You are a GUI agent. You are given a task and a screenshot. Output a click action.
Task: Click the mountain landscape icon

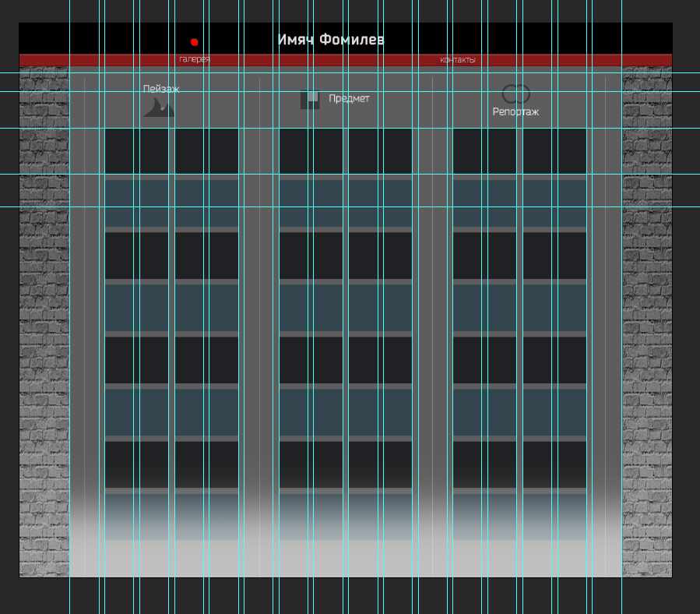click(159, 108)
